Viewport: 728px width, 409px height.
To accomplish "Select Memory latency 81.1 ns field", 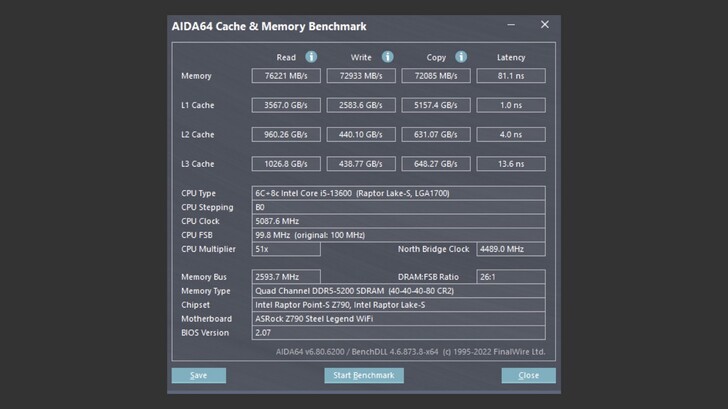I will 511,76.
